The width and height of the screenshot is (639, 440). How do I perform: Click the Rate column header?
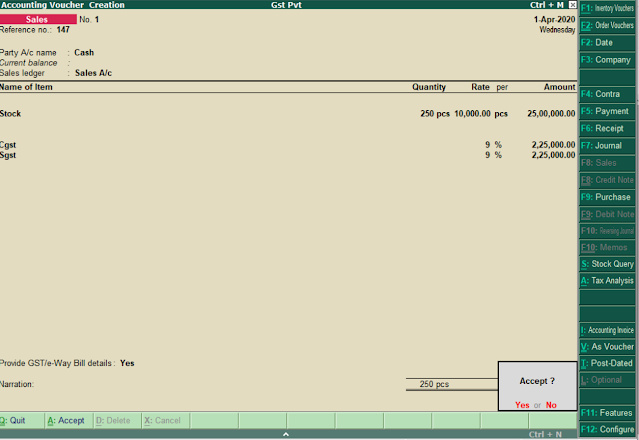[480, 87]
